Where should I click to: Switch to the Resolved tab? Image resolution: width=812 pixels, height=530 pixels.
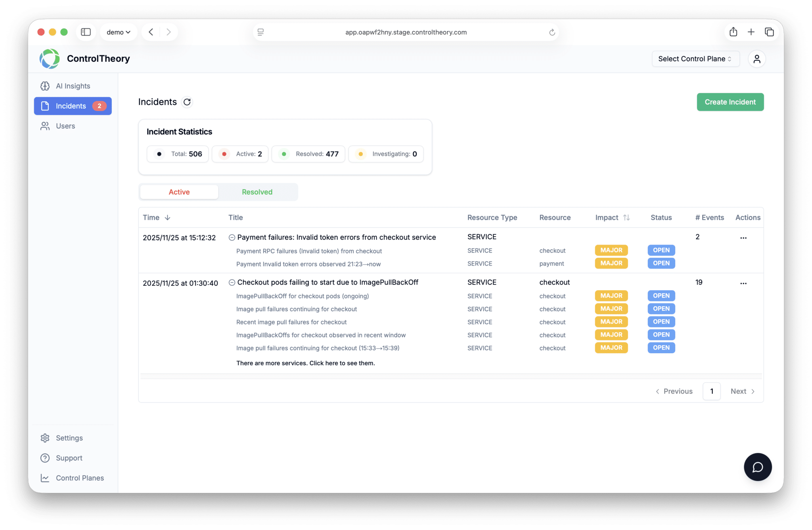click(257, 192)
